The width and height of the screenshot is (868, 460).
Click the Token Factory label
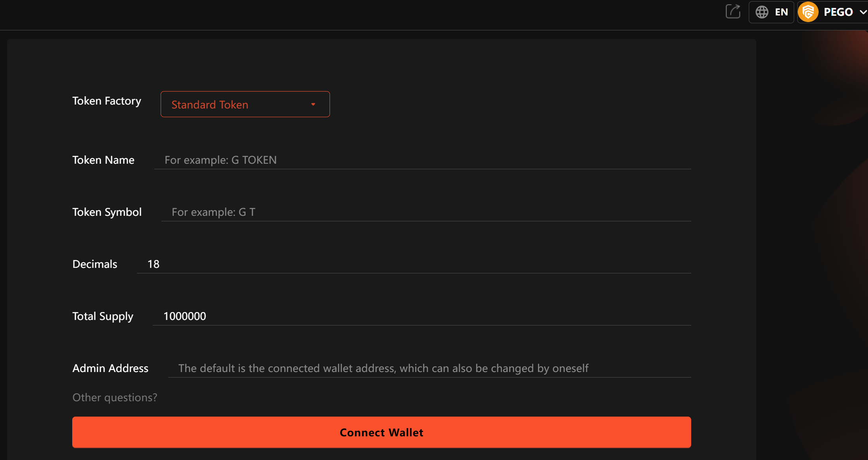pyautogui.click(x=107, y=101)
